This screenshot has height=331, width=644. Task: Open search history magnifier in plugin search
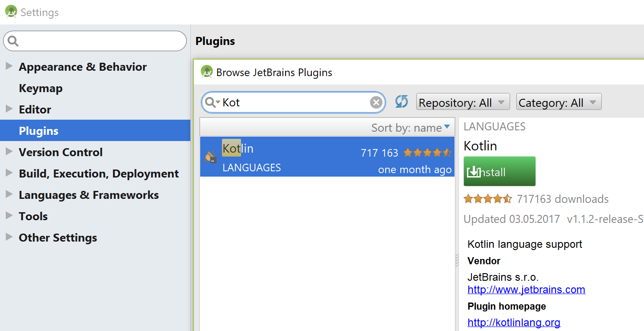pos(213,103)
